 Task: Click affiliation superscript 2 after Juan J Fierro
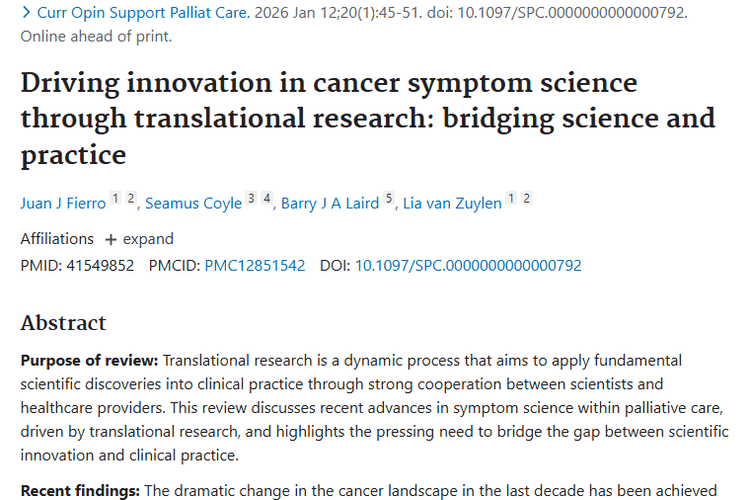(131, 198)
